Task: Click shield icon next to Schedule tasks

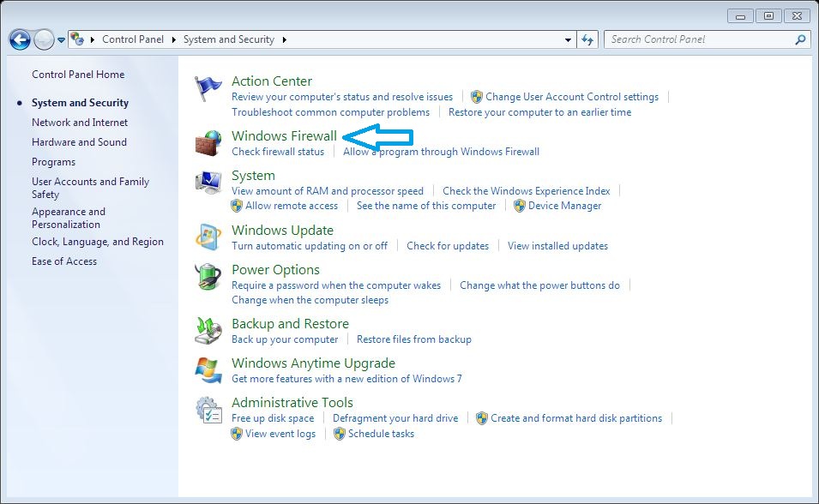Action: (340, 434)
